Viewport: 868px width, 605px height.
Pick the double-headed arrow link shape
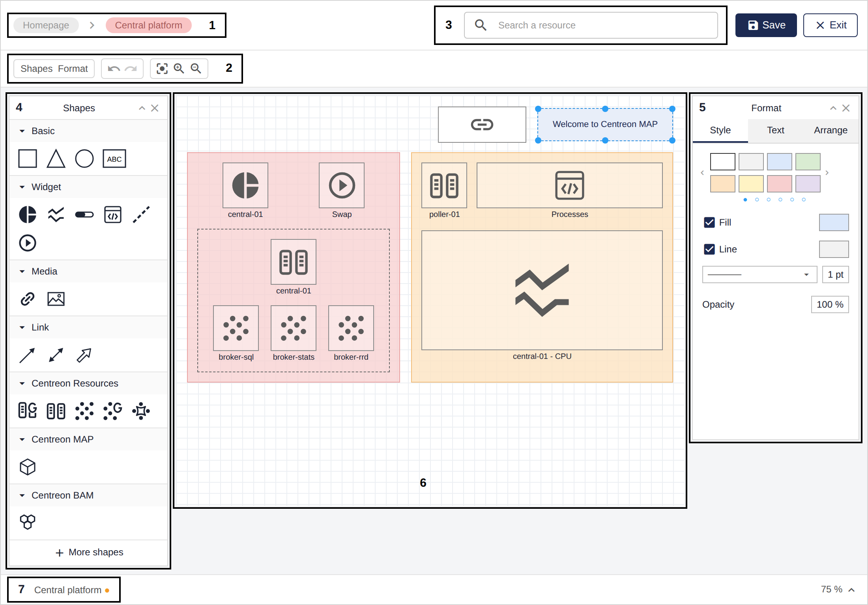(x=56, y=355)
